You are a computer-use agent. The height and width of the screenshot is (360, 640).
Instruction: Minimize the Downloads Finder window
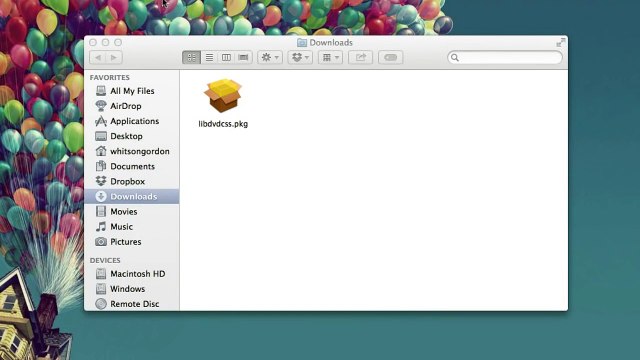[105, 42]
